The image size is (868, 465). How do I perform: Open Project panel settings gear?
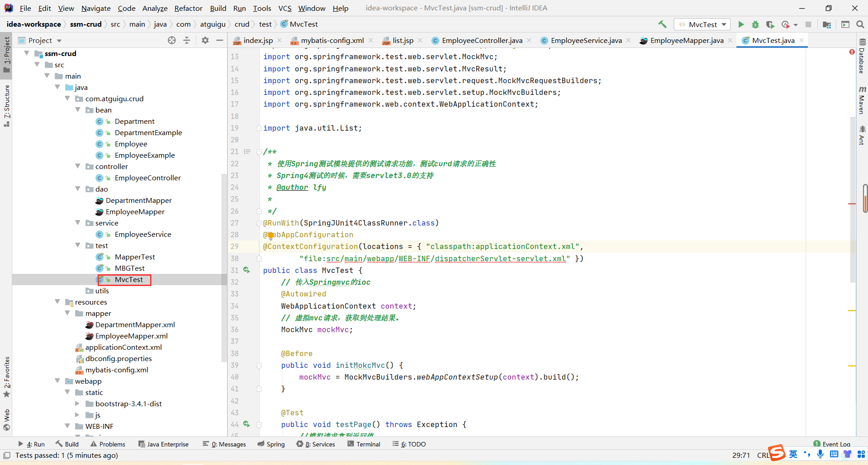point(205,40)
